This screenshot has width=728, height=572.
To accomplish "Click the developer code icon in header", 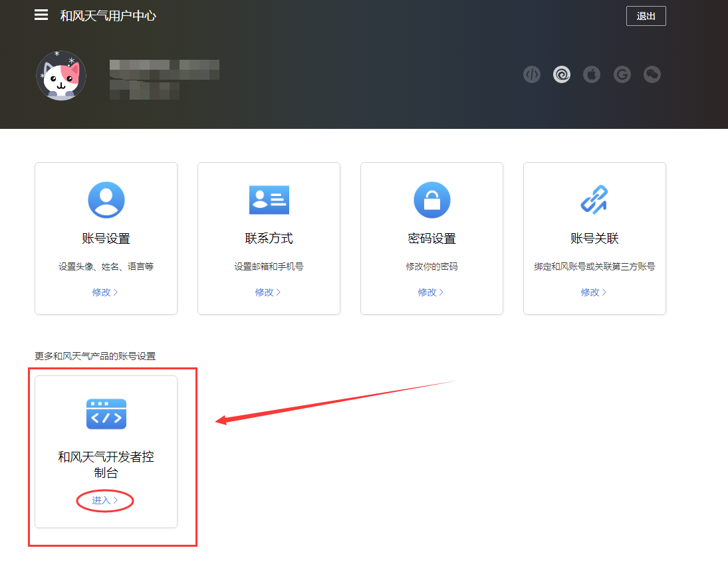I will click(532, 74).
